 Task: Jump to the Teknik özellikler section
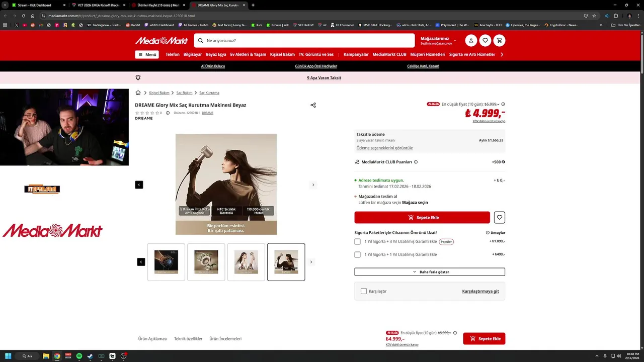click(188, 339)
